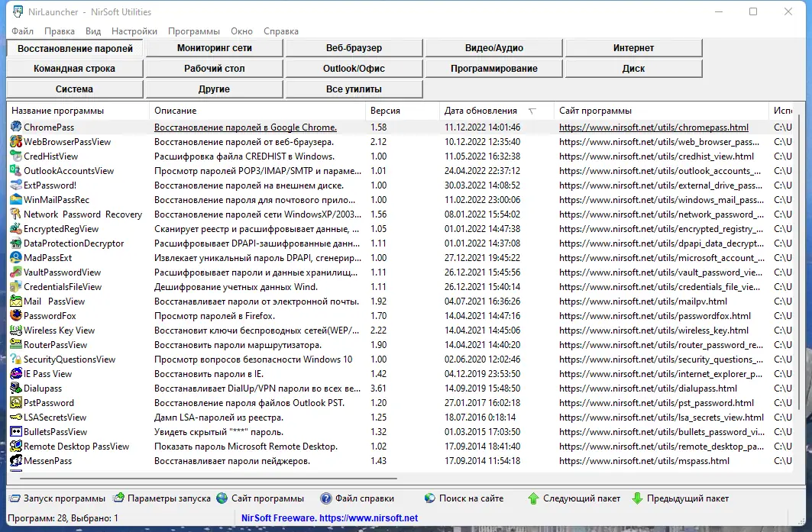Switch to Диск category
This screenshot has width=812, height=532.
pos(634,68)
